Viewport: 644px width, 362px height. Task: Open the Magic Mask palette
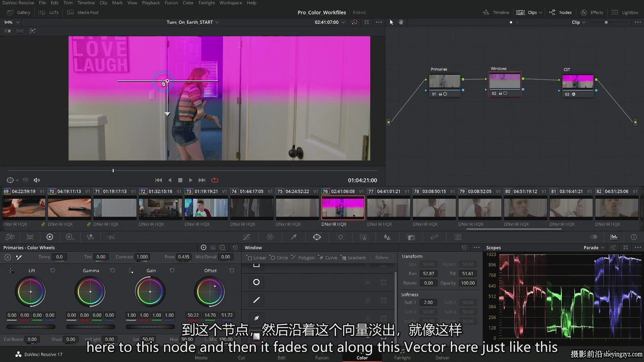tap(364, 237)
